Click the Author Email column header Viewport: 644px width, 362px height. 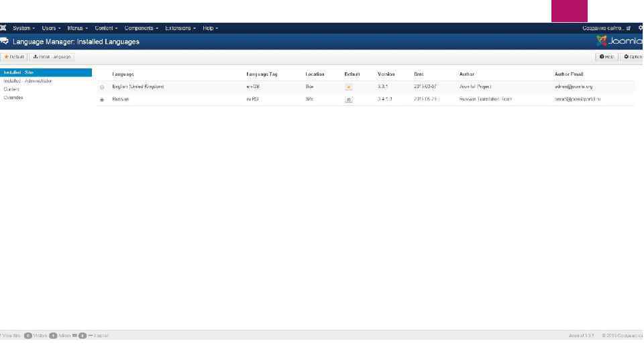click(569, 74)
